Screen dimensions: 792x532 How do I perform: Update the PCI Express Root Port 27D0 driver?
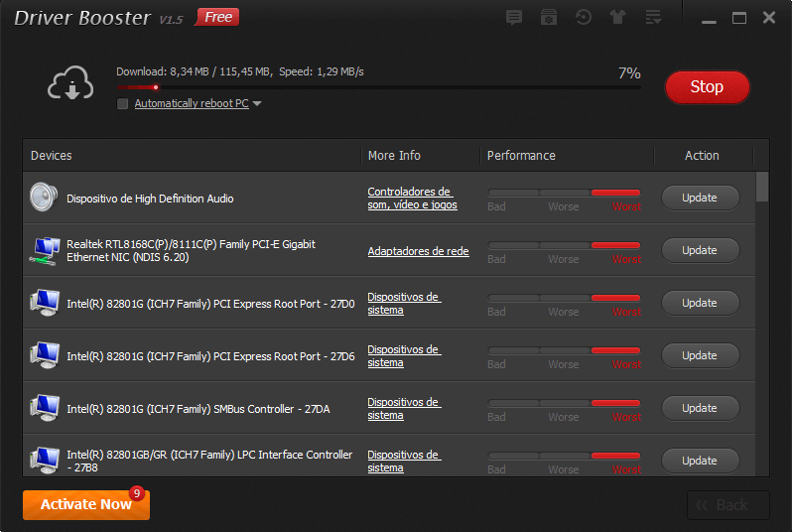click(700, 303)
